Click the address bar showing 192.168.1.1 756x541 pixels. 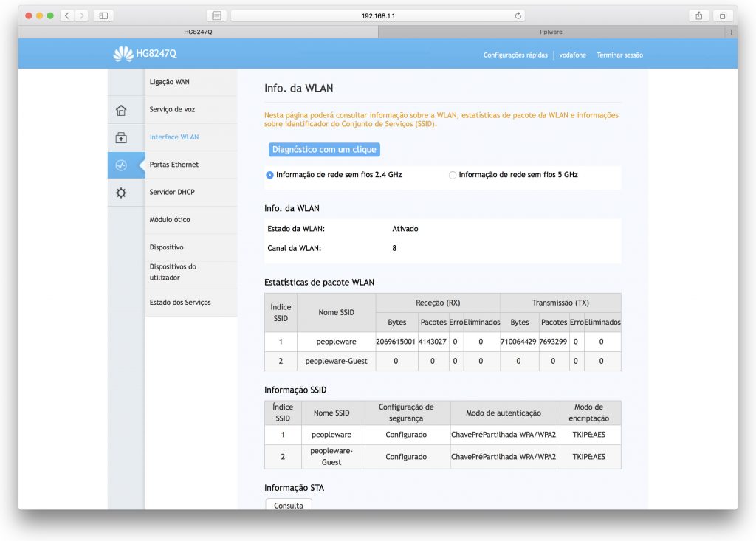tap(378, 15)
